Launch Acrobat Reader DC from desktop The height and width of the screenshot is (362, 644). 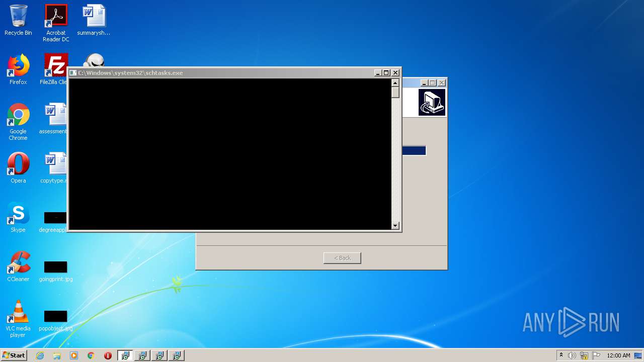[x=56, y=23]
